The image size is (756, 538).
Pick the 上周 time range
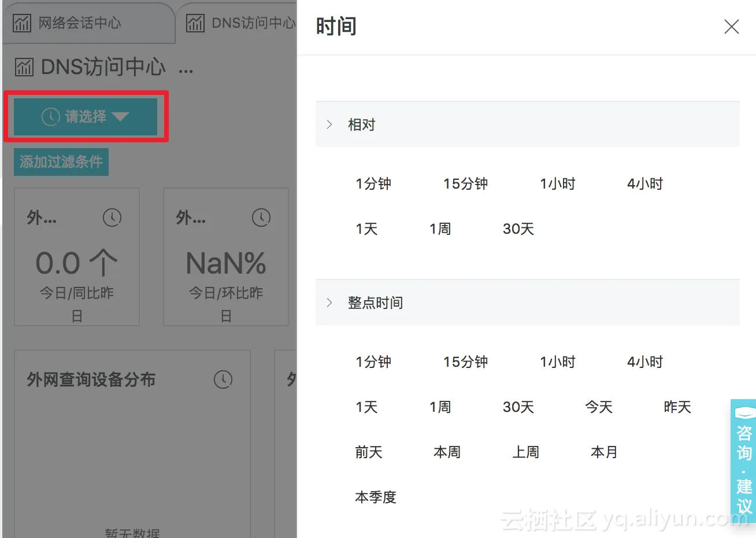[526, 452]
